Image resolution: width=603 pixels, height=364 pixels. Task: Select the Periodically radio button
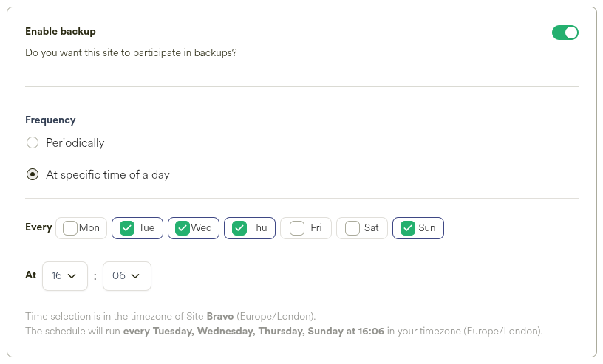pos(33,142)
